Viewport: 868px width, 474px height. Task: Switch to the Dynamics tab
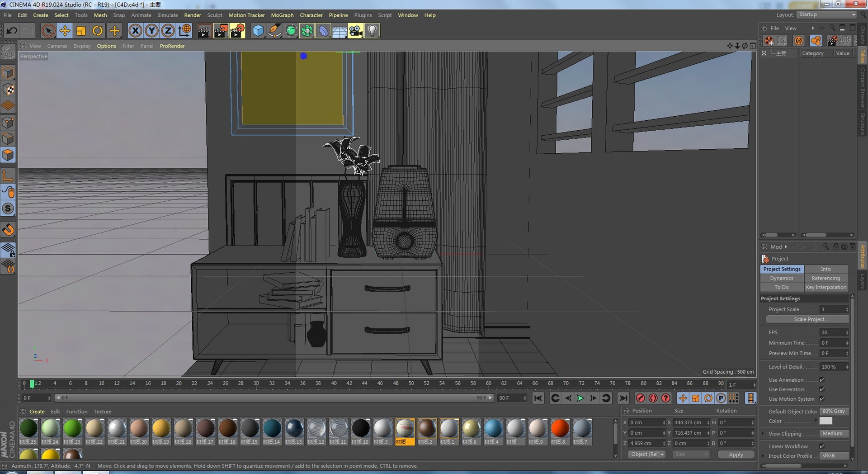pos(782,278)
